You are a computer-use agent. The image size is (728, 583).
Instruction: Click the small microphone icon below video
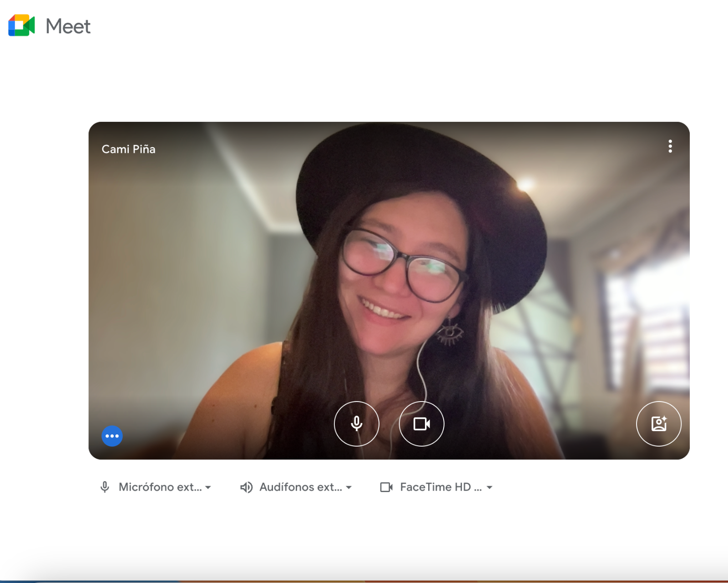(x=105, y=487)
